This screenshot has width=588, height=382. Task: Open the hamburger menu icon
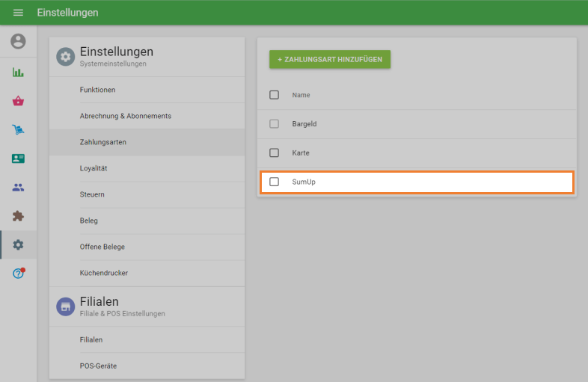pyautogui.click(x=18, y=13)
